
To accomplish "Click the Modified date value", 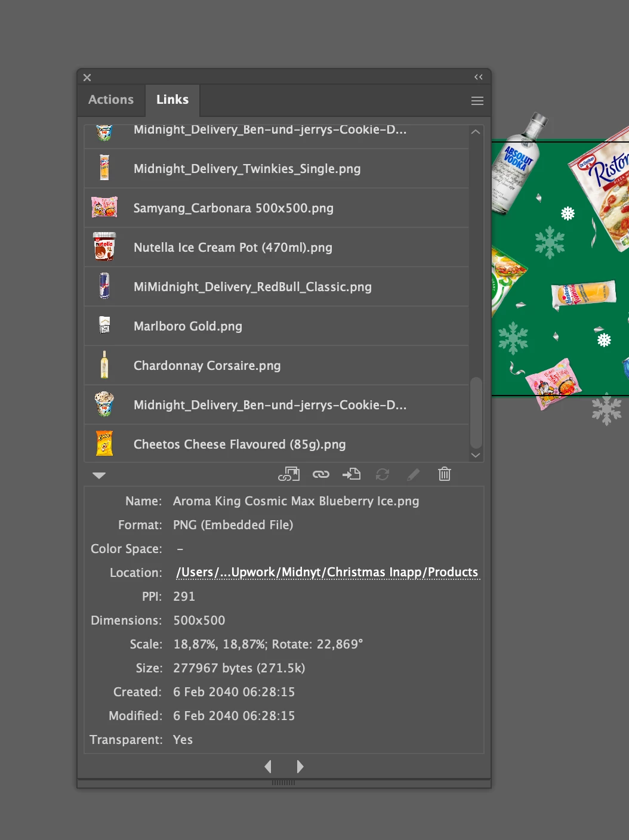I will click(234, 716).
